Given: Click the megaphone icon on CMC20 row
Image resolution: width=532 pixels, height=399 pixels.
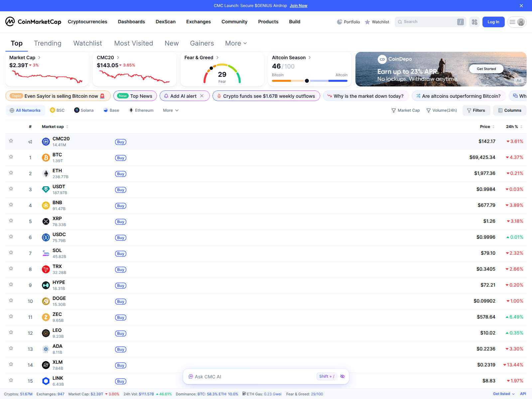Looking at the screenshot, I should pos(30,142).
